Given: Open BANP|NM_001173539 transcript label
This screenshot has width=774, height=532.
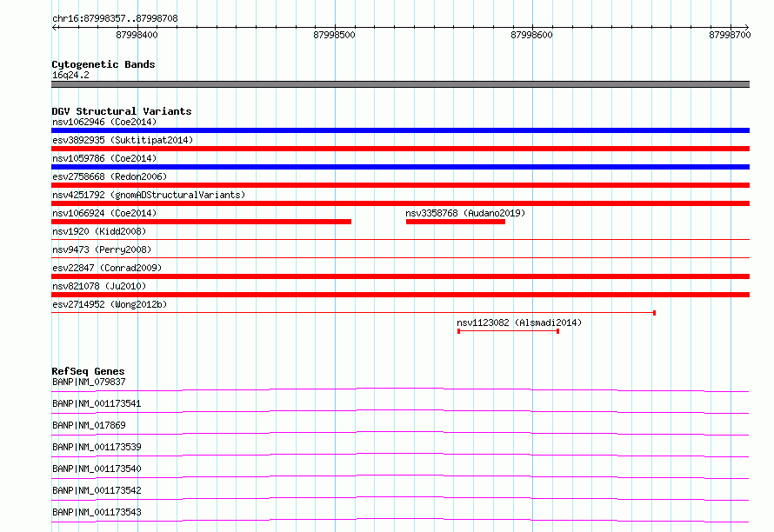Looking at the screenshot, I should click(x=97, y=447).
